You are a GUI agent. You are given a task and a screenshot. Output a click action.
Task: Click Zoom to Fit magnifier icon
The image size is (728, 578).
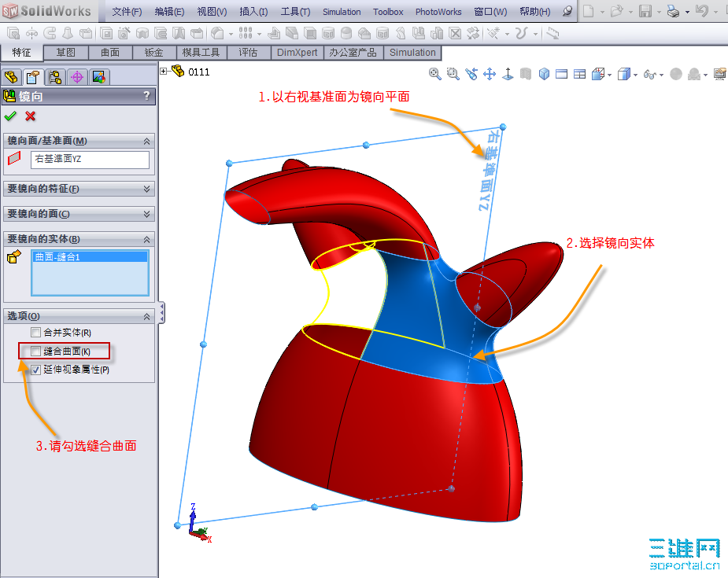434,74
